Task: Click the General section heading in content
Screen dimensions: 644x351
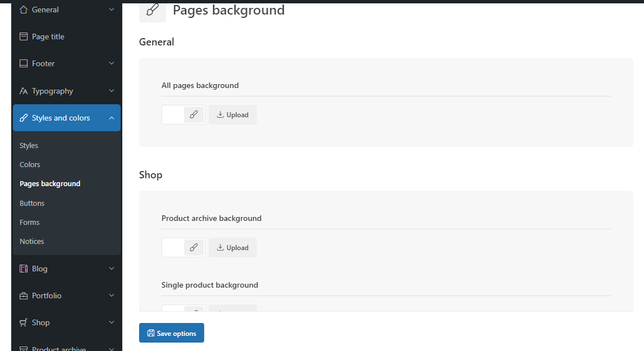Action: 157,42
